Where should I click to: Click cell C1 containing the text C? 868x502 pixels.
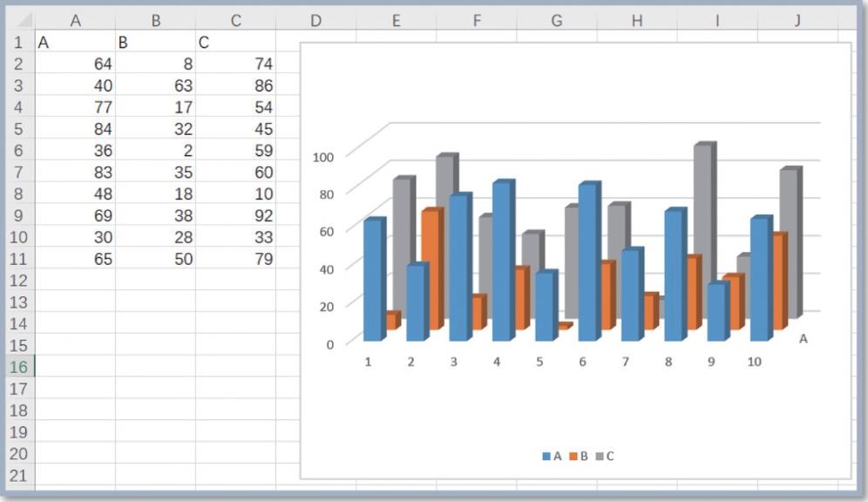pos(236,42)
